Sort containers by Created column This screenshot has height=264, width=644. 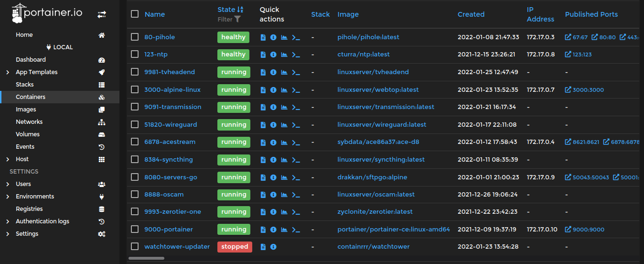pos(471,14)
